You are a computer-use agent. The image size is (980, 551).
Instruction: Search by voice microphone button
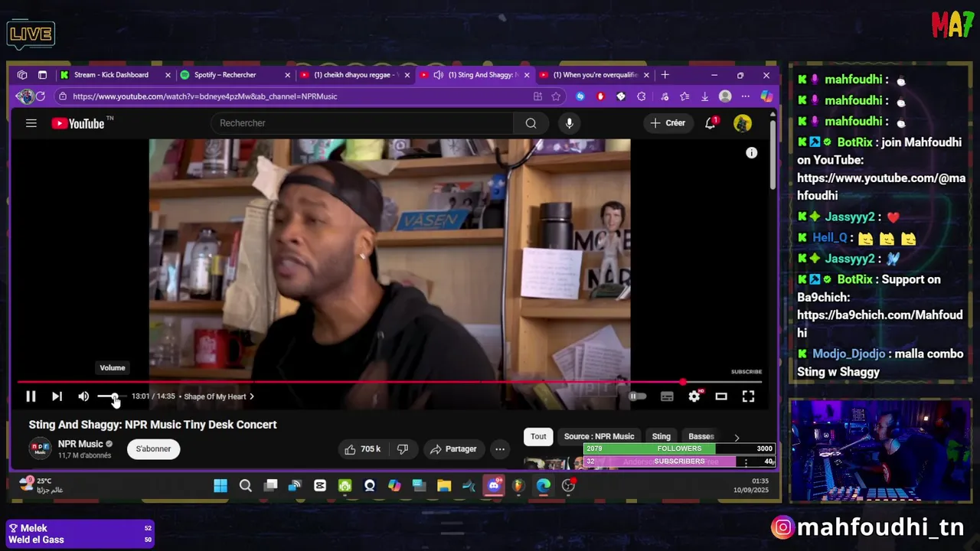click(569, 123)
